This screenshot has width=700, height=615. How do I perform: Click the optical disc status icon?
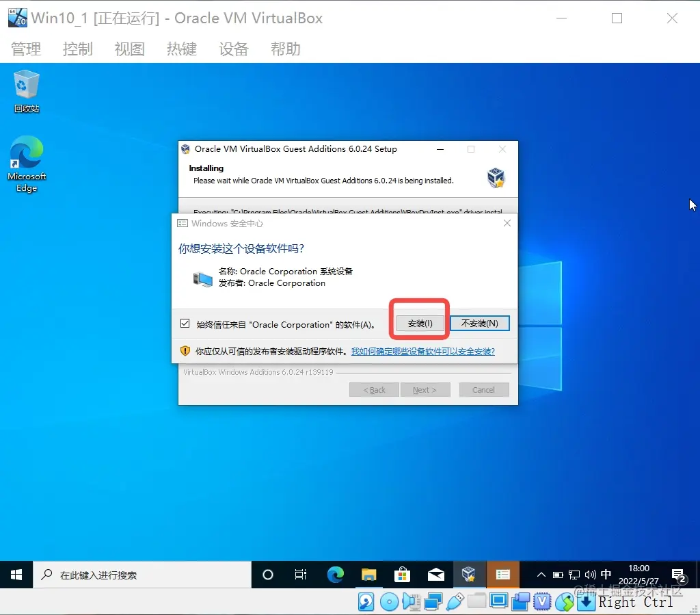tap(389, 602)
